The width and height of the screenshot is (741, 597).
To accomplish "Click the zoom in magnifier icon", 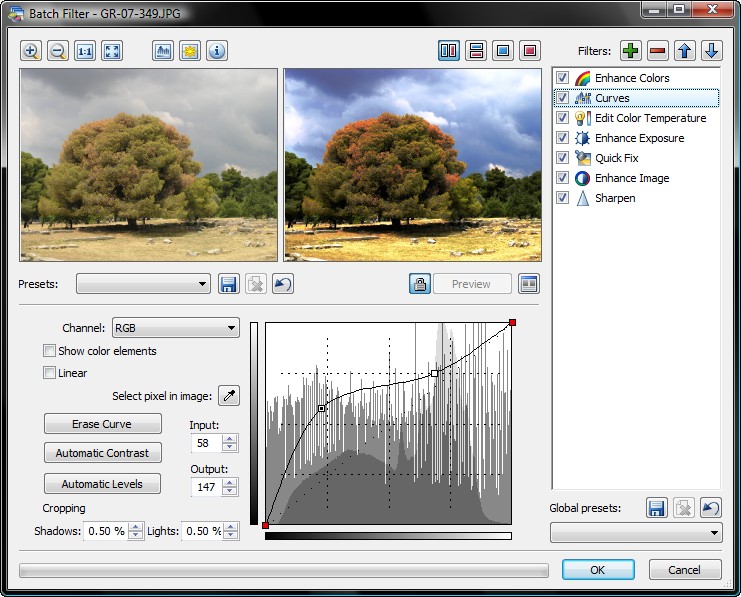I will (31, 51).
